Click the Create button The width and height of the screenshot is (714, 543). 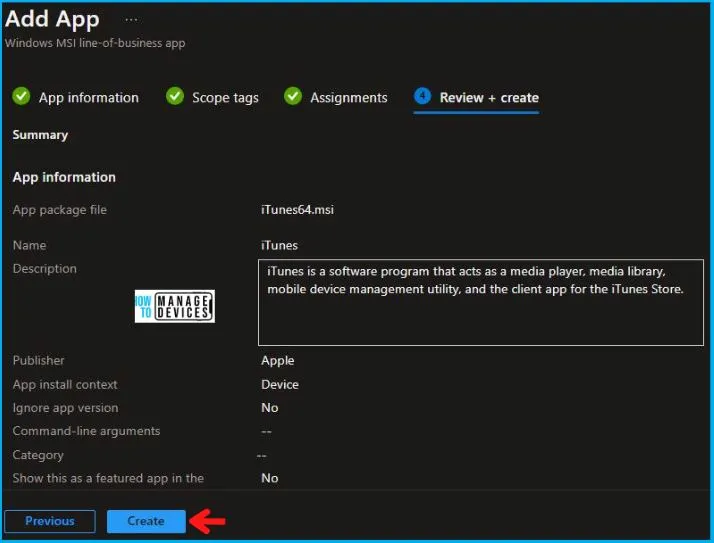click(146, 521)
